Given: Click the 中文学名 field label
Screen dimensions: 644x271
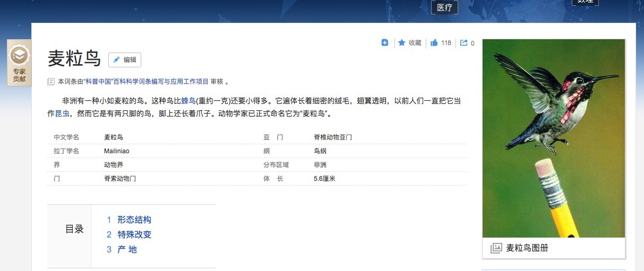Looking at the screenshot, I should [x=66, y=137].
